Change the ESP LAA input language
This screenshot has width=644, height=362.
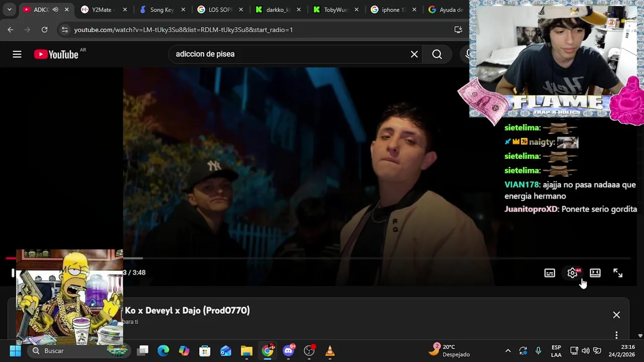coord(556,350)
